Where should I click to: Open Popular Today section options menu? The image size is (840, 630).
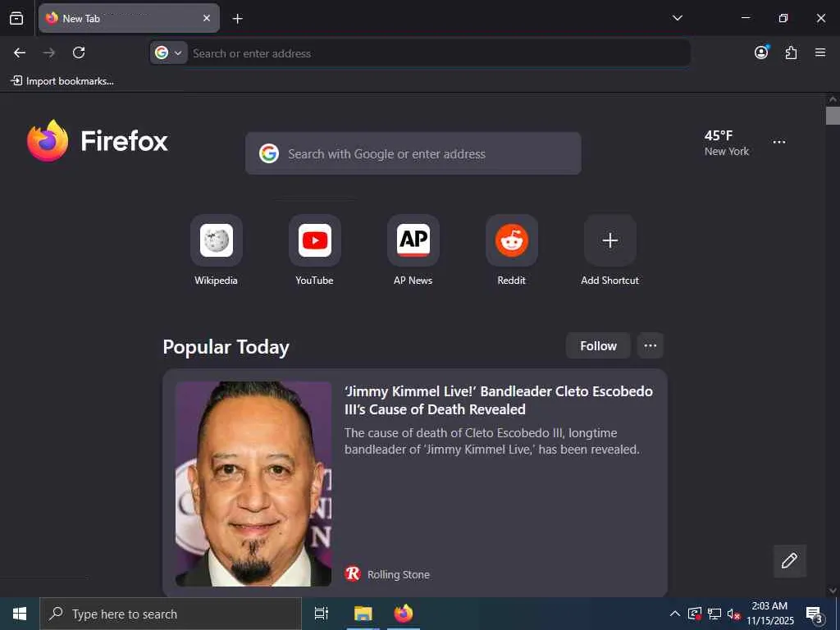651,345
